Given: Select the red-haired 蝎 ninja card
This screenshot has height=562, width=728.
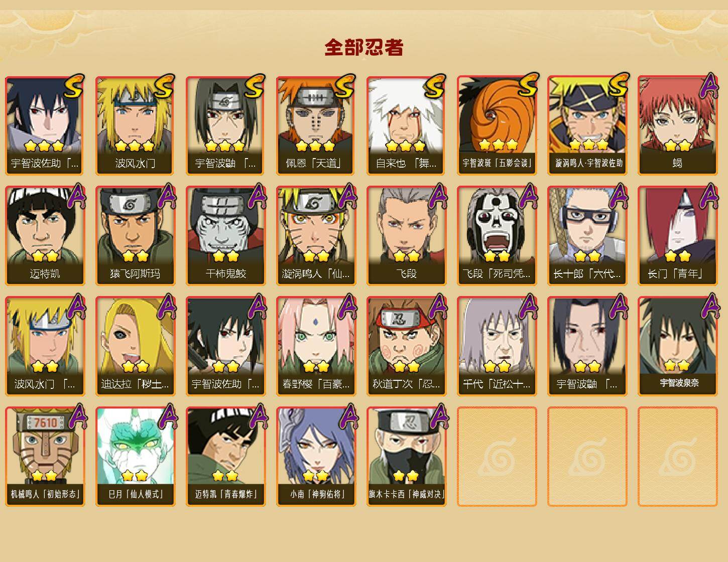Looking at the screenshot, I should point(678,125).
